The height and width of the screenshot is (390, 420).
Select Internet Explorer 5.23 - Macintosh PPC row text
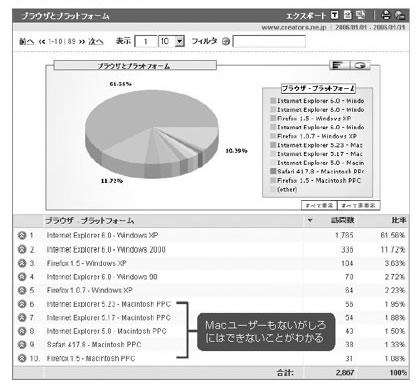[x=108, y=304]
